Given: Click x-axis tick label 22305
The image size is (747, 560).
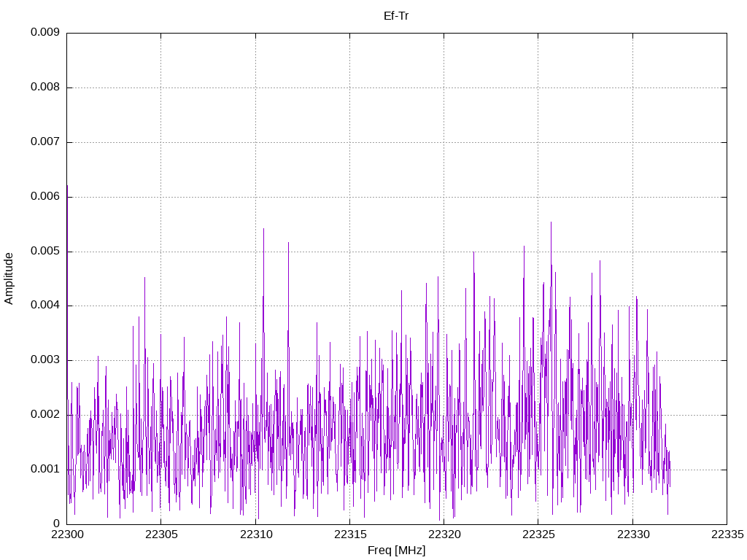Looking at the screenshot, I should click(x=161, y=534).
